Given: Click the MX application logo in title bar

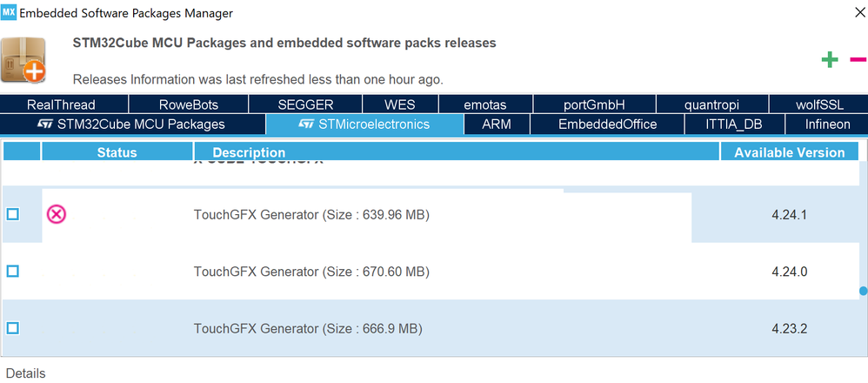Looking at the screenshot, I should point(9,13).
